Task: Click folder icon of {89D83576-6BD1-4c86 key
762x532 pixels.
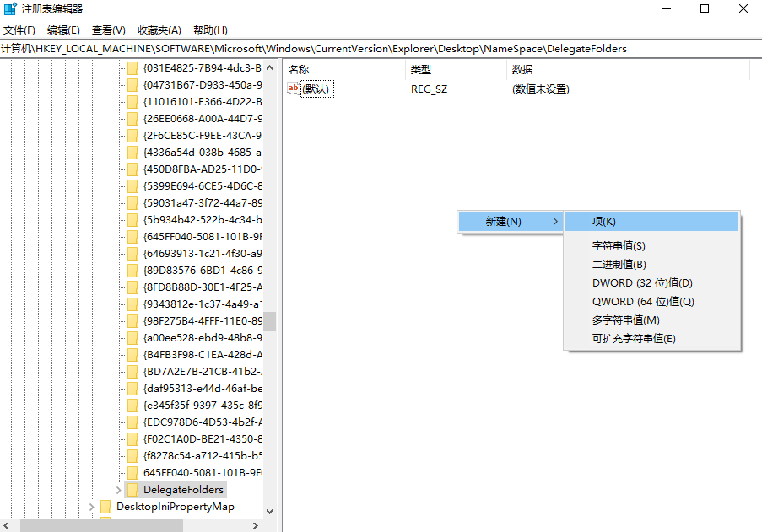Action: (132, 271)
